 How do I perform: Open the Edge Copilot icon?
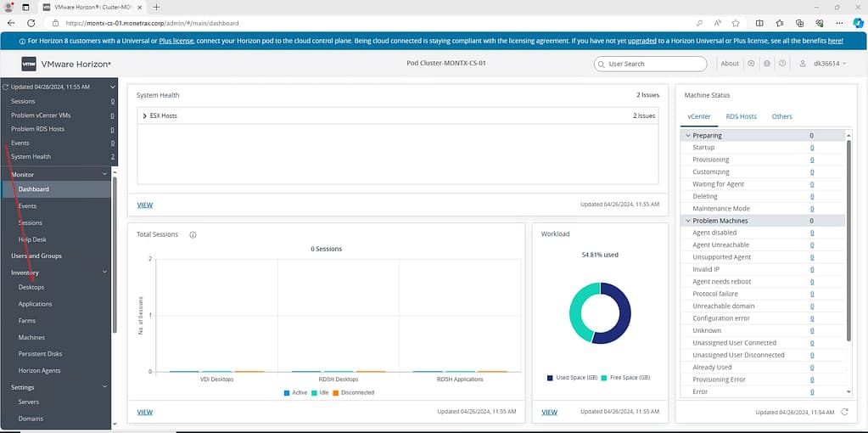tap(856, 23)
